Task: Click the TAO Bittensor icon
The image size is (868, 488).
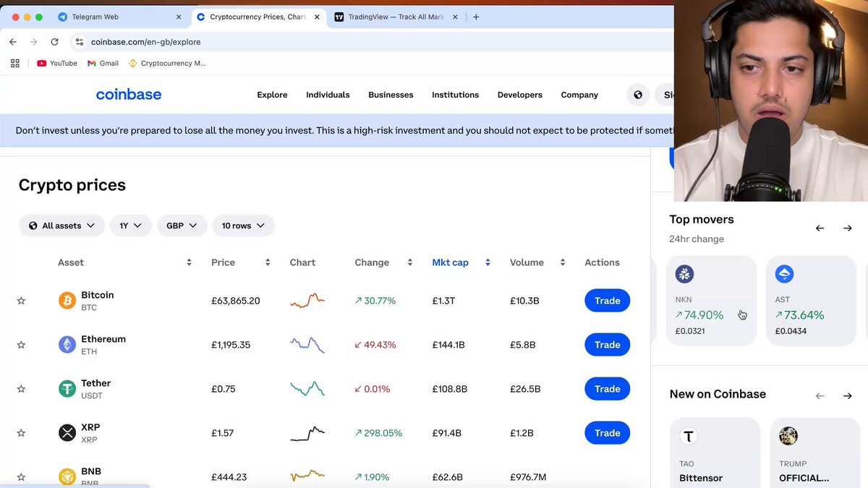Action: (688, 436)
